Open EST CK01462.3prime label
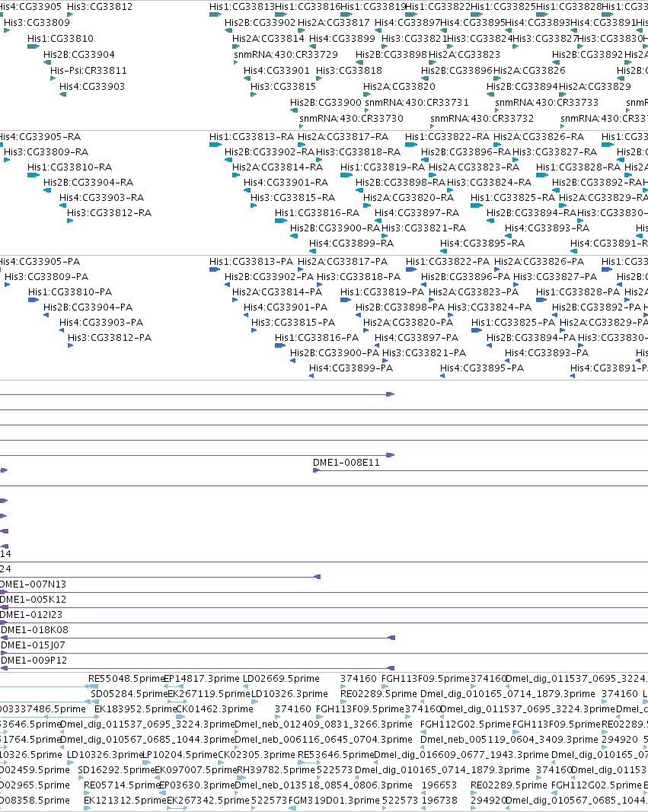Viewport: 648px width, 812px height. (215, 709)
